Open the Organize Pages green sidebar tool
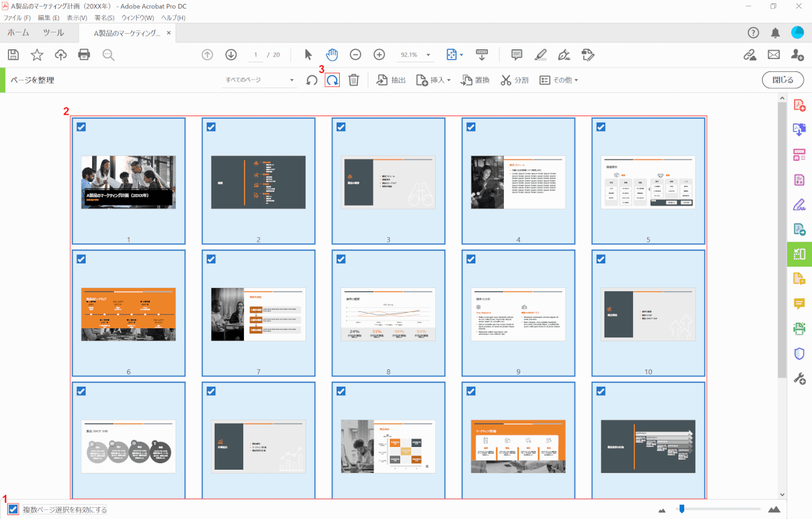Image resolution: width=812 pixels, height=519 pixels. click(799, 254)
